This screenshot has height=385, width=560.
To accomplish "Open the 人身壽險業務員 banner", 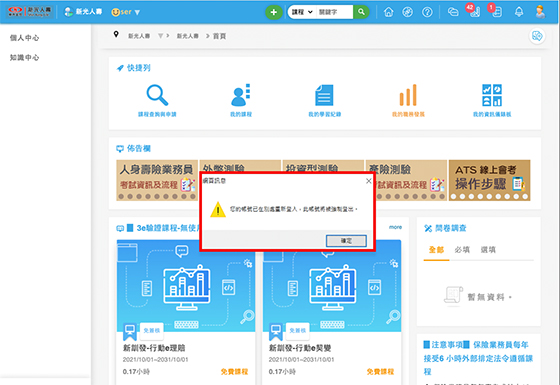I will click(x=157, y=180).
